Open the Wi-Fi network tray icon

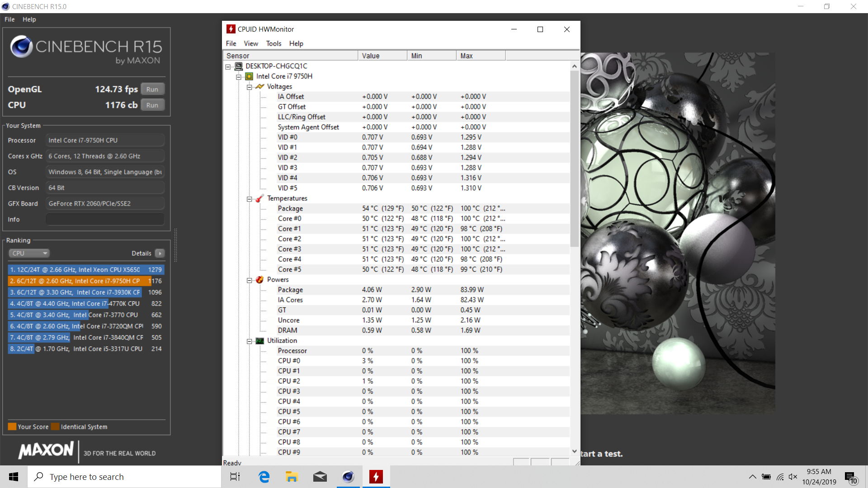coord(780,477)
